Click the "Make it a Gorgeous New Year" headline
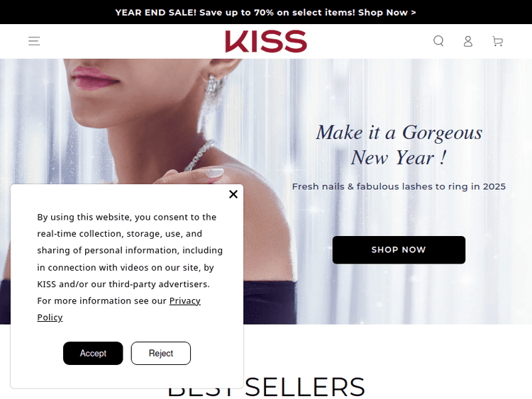The image size is (532, 399). click(x=399, y=145)
